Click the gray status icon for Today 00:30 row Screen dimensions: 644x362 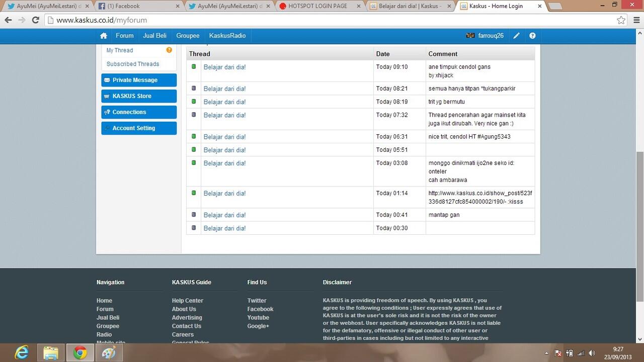pyautogui.click(x=194, y=227)
